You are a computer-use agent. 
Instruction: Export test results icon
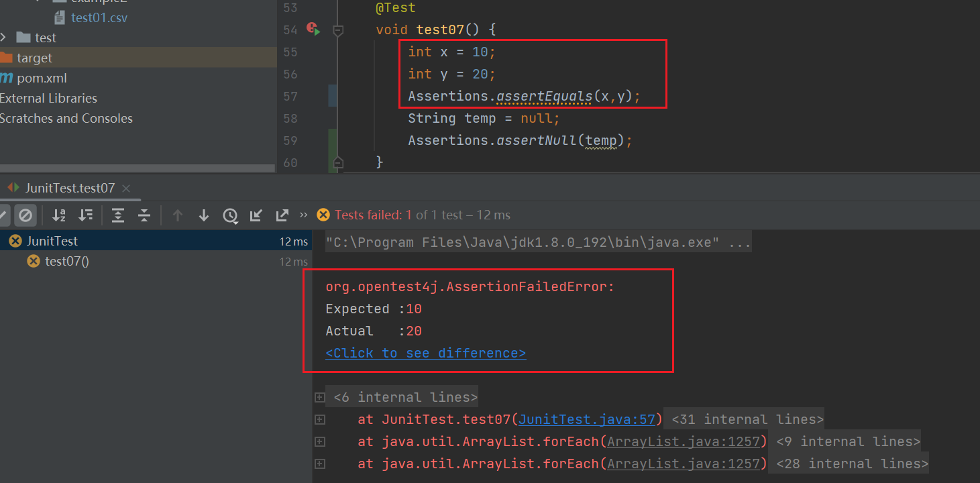point(282,215)
